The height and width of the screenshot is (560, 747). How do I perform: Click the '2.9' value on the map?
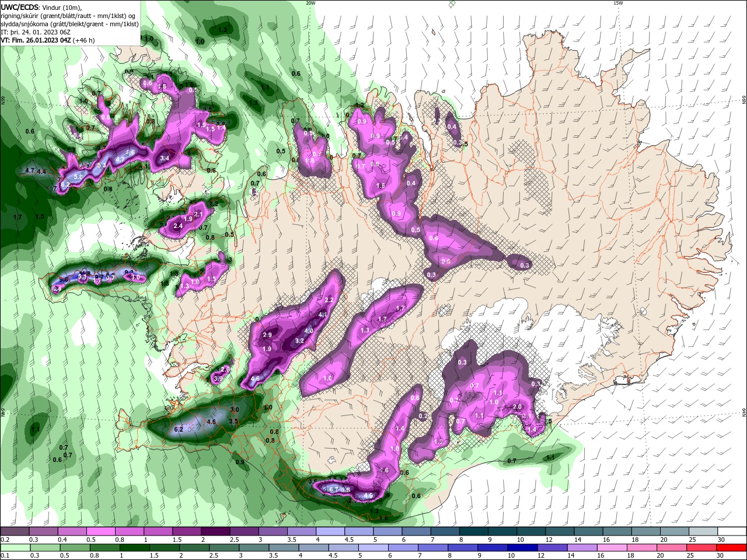coord(267,335)
